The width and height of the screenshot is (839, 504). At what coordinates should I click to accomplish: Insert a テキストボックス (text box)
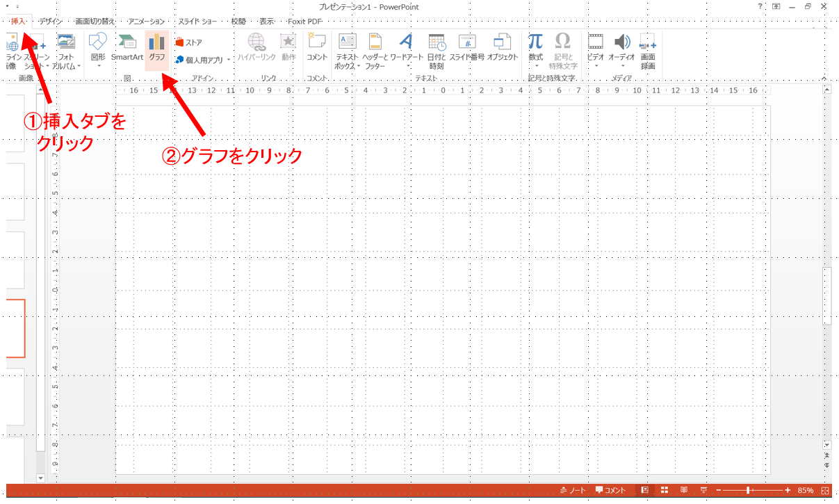click(347, 49)
